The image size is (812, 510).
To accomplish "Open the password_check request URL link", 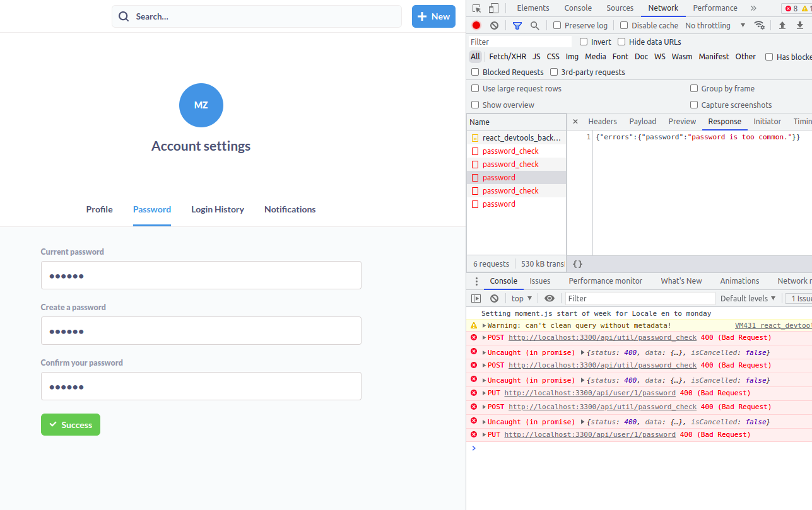I will (601, 337).
